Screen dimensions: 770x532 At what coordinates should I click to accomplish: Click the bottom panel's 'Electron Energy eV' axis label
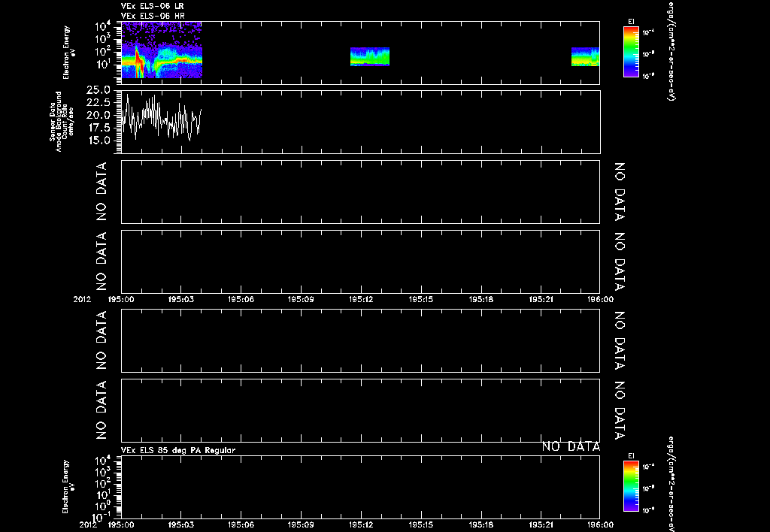pos(70,487)
